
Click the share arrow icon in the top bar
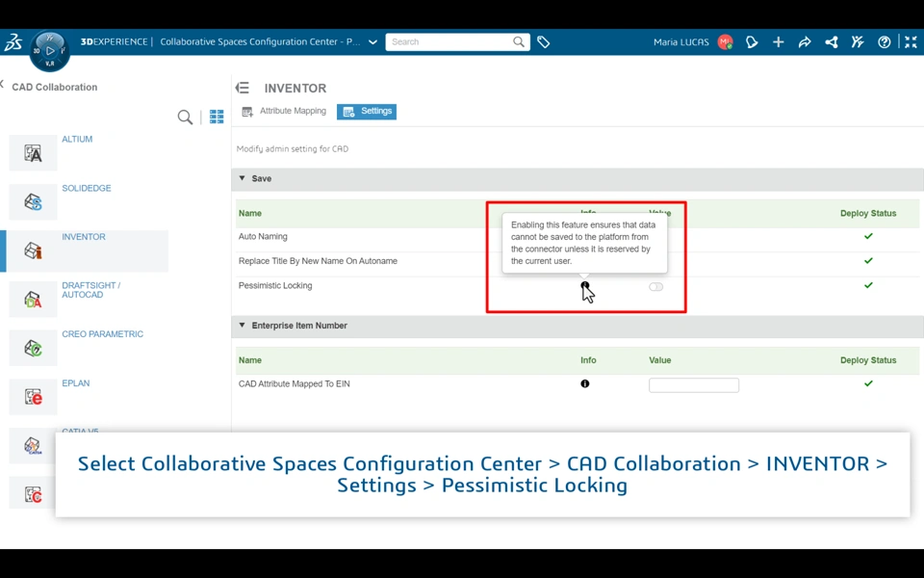pos(805,41)
